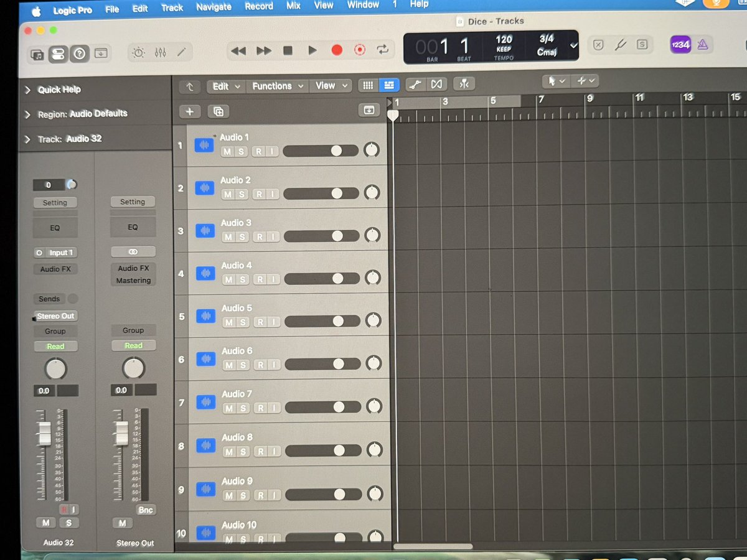Select the list view button next to grid

point(389,85)
